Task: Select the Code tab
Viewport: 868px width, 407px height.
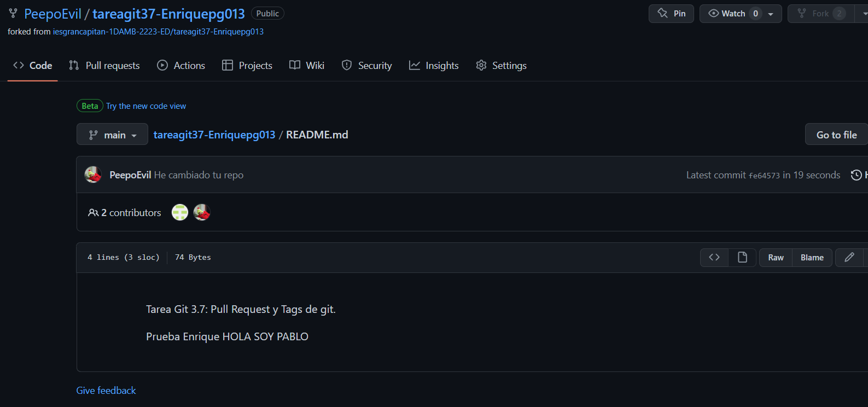Action: click(32, 65)
